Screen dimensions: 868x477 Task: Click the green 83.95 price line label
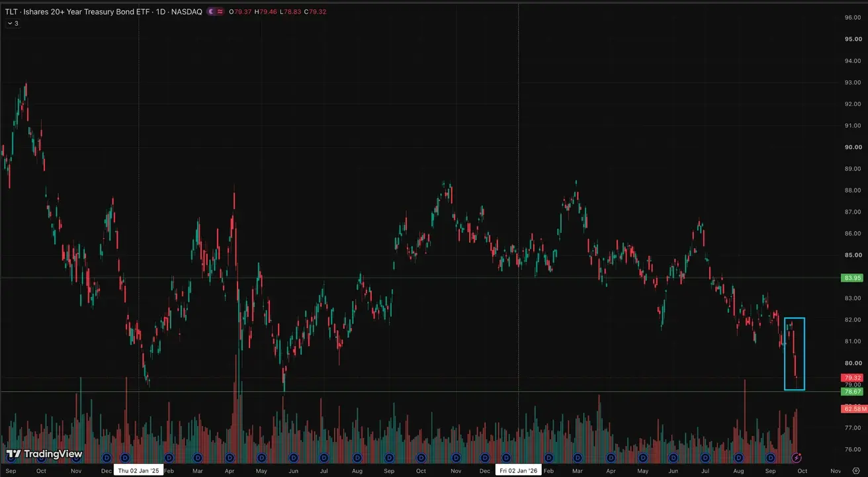coord(851,278)
